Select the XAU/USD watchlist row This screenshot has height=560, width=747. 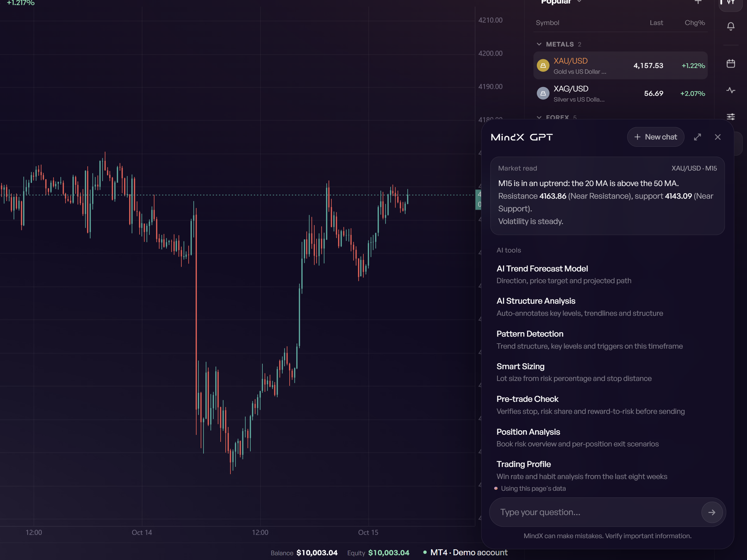620,66
